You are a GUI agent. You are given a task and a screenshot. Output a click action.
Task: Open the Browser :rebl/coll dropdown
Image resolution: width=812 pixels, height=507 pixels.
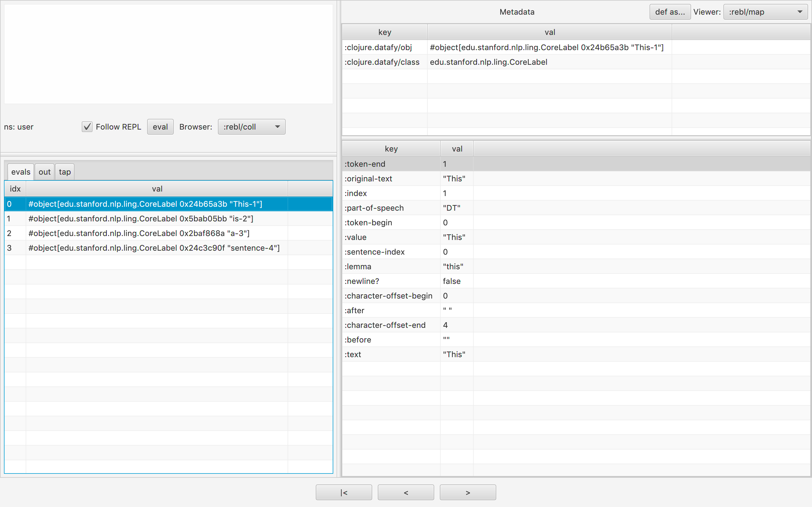tap(251, 127)
